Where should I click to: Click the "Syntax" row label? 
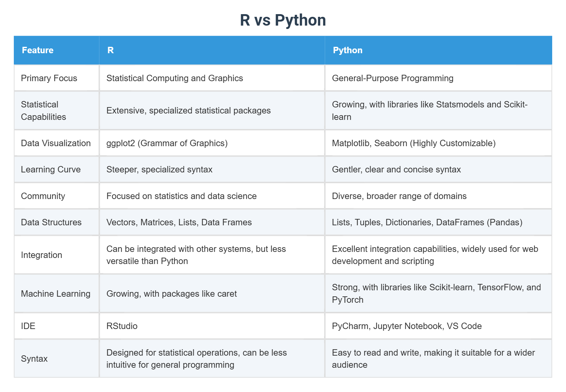click(57, 359)
